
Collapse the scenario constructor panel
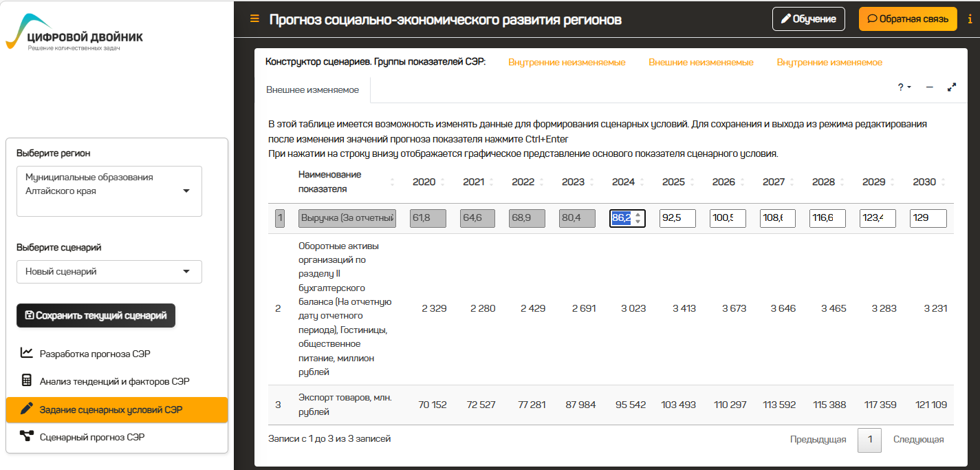click(929, 87)
